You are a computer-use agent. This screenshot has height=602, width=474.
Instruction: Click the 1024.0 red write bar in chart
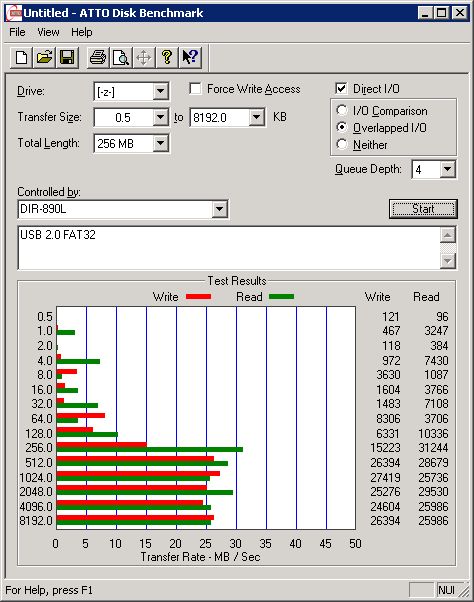click(138, 473)
